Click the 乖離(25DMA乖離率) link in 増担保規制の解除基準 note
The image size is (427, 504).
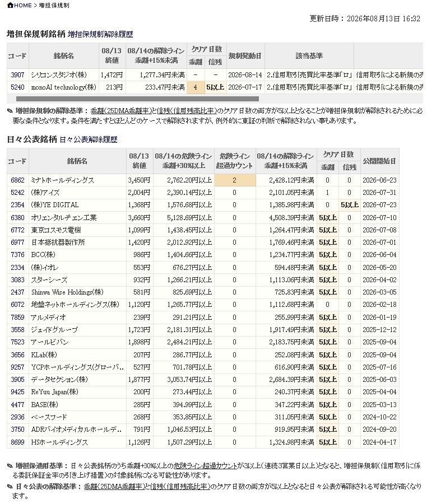[120, 111]
